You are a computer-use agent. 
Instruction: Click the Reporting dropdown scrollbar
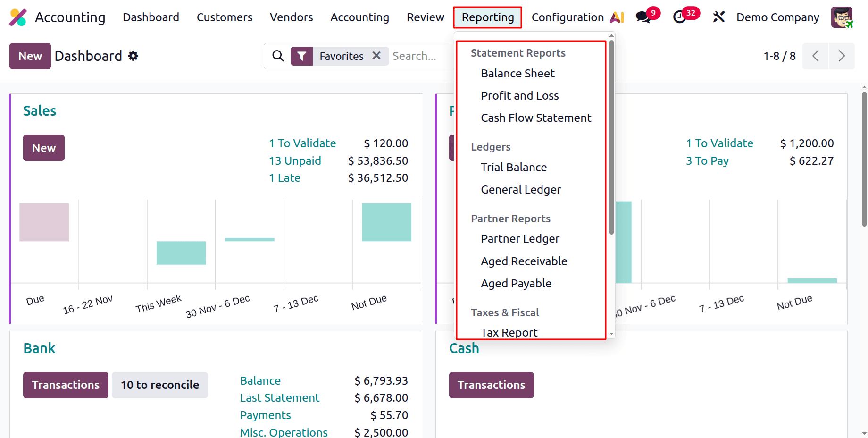coord(611,137)
